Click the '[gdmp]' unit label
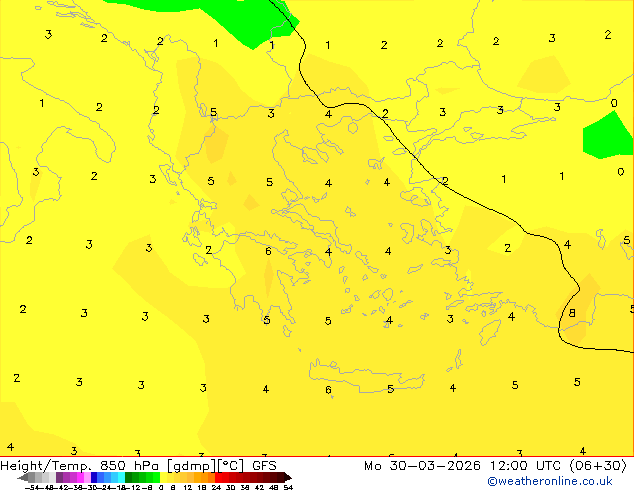 click(191, 466)
